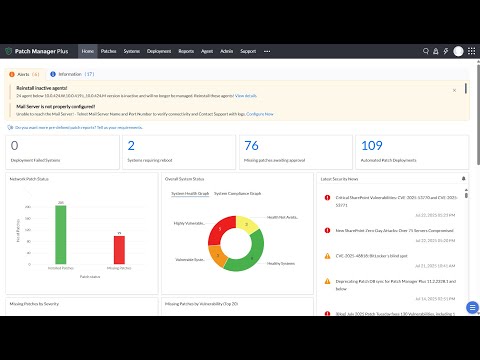Select the System Compliance Graph tab

coord(237,193)
